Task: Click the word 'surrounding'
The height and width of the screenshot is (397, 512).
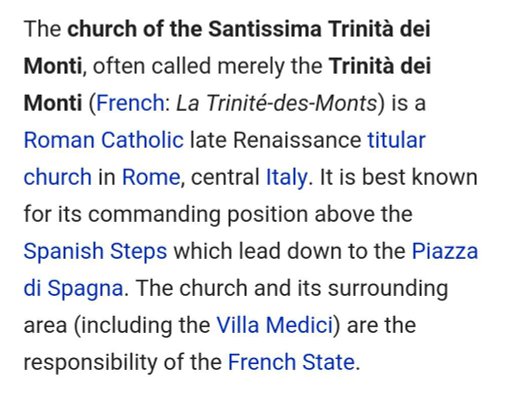Action: point(388,288)
